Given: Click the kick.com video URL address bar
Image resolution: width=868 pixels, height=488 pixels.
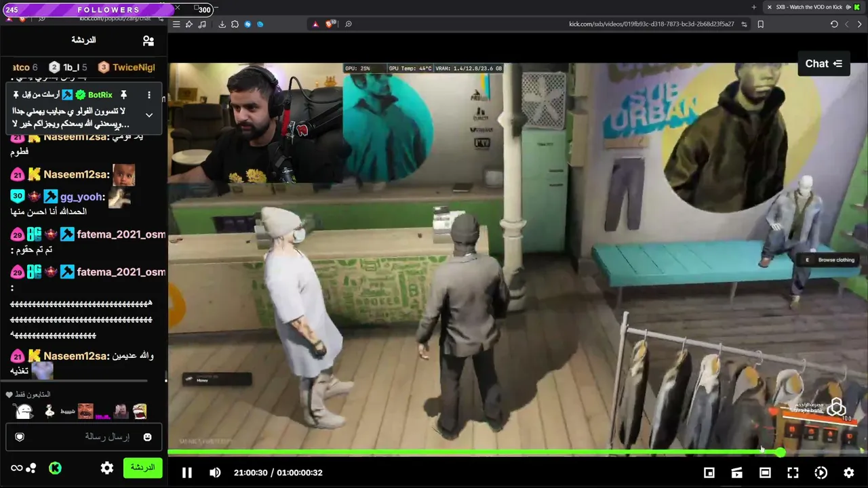Looking at the screenshot, I should pyautogui.click(x=651, y=24).
